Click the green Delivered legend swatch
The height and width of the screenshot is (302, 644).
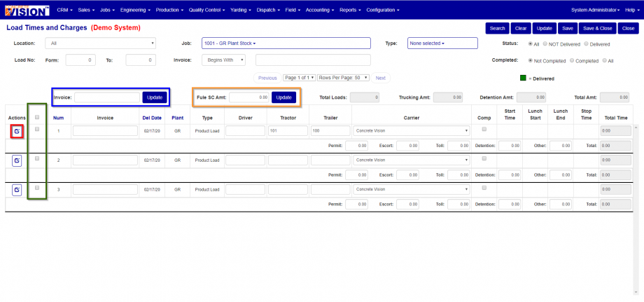click(x=523, y=78)
